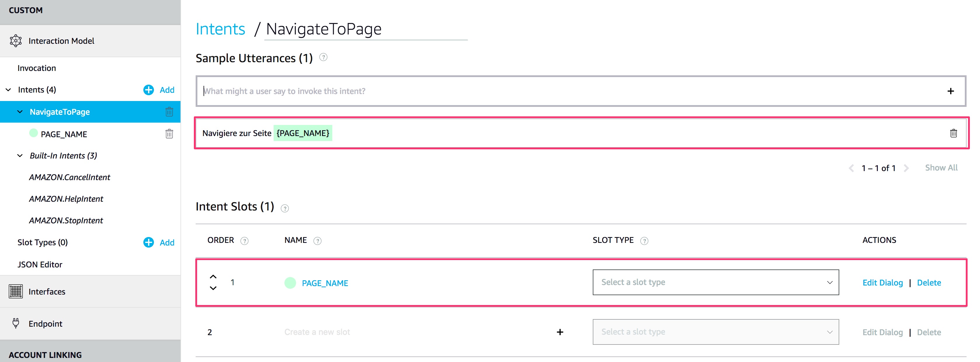Viewport: 980px width, 362px height.
Task: Open the JSON Editor section
Action: [x=39, y=264]
